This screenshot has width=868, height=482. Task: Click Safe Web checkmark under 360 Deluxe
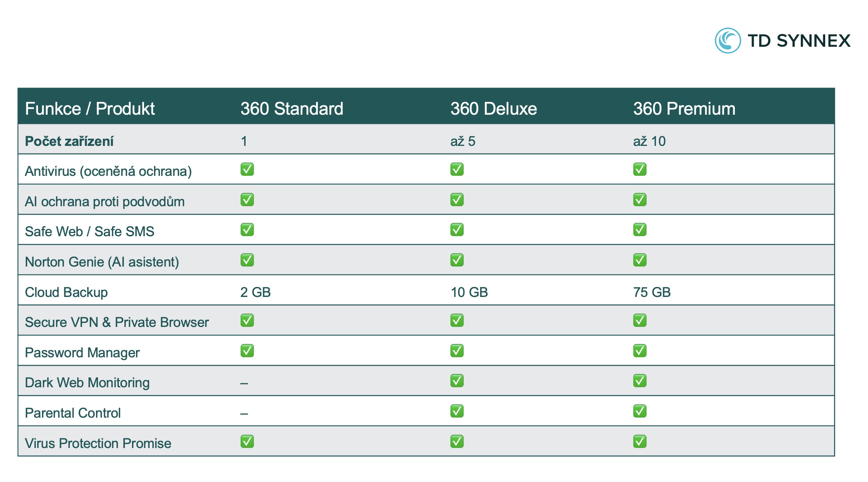457,230
